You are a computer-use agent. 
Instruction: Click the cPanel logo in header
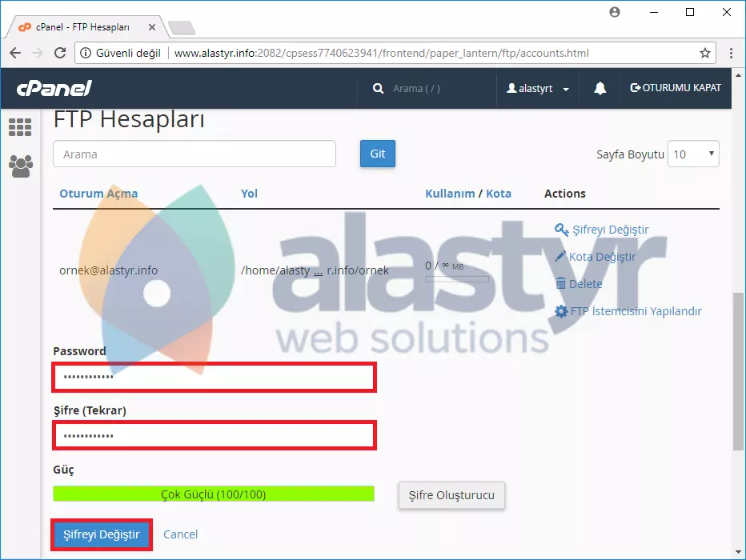pyautogui.click(x=54, y=88)
